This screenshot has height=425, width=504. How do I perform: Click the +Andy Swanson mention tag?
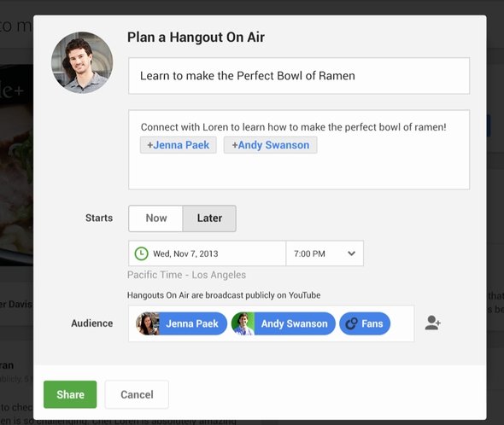coord(271,145)
